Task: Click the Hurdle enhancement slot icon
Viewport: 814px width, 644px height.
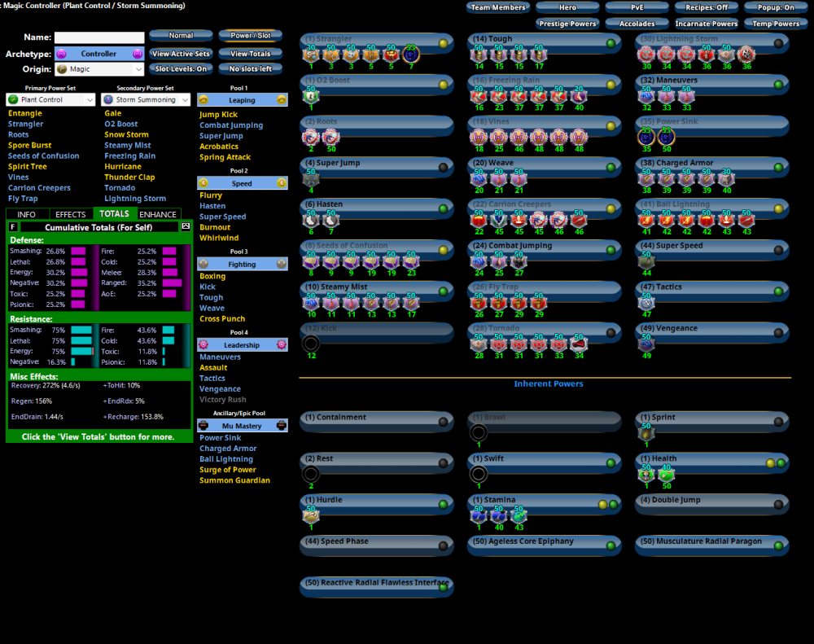Action: pos(310,515)
